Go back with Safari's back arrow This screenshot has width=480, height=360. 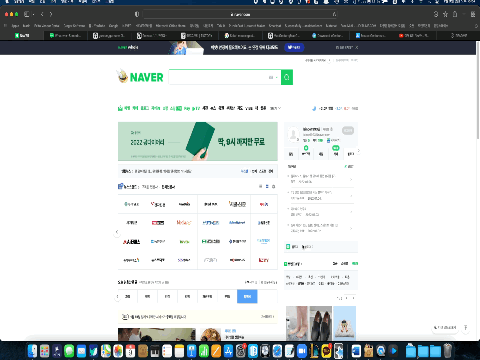(42, 14)
